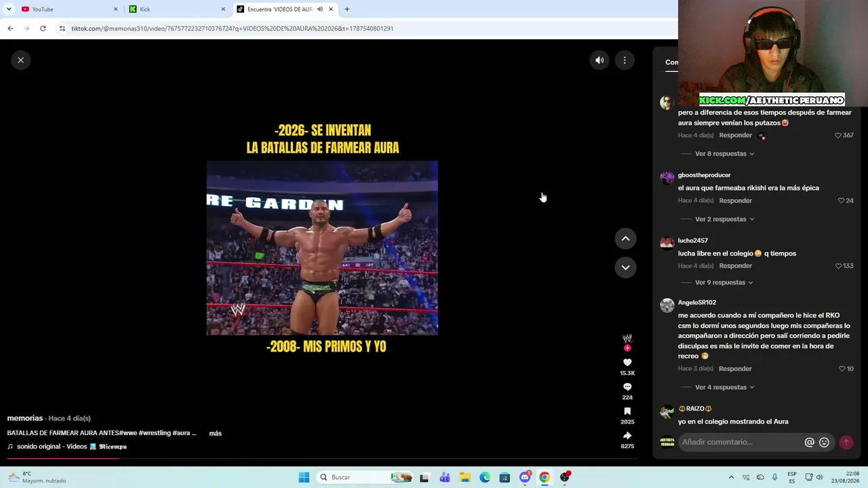
Task: Show hidden system tray icons
Action: (x=731, y=477)
